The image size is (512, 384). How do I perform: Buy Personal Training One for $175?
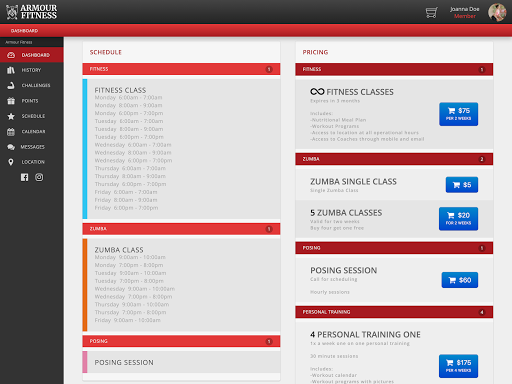tap(458, 366)
